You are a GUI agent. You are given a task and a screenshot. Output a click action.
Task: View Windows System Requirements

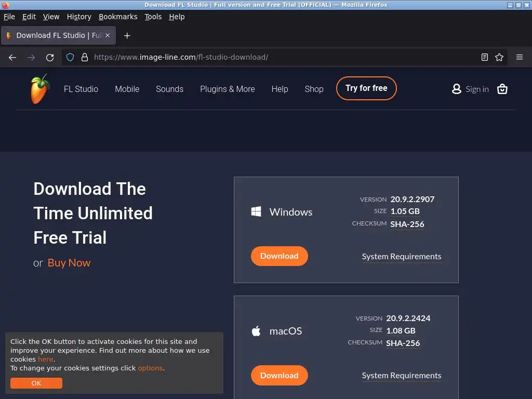pyautogui.click(x=402, y=257)
